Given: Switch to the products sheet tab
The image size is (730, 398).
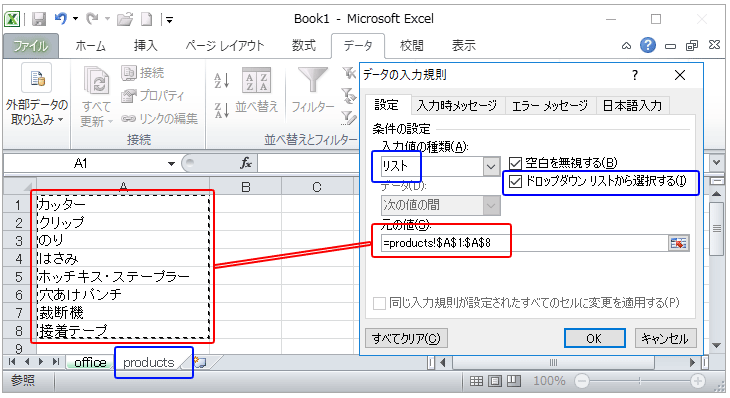Looking at the screenshot, I should pos(149,362).
